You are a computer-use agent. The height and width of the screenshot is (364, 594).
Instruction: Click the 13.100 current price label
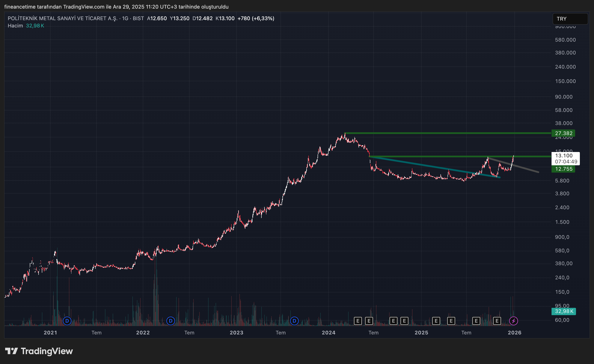pos(564,156)
